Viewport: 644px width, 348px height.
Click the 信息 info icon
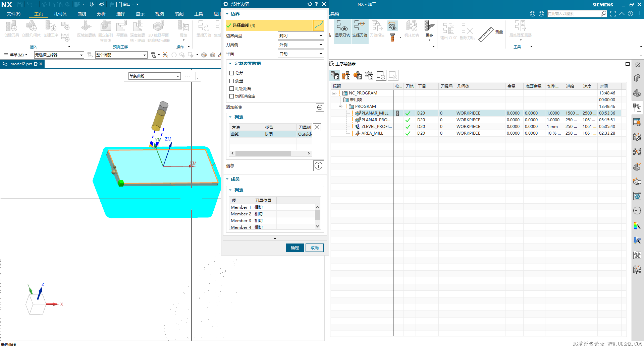(318, 165)
